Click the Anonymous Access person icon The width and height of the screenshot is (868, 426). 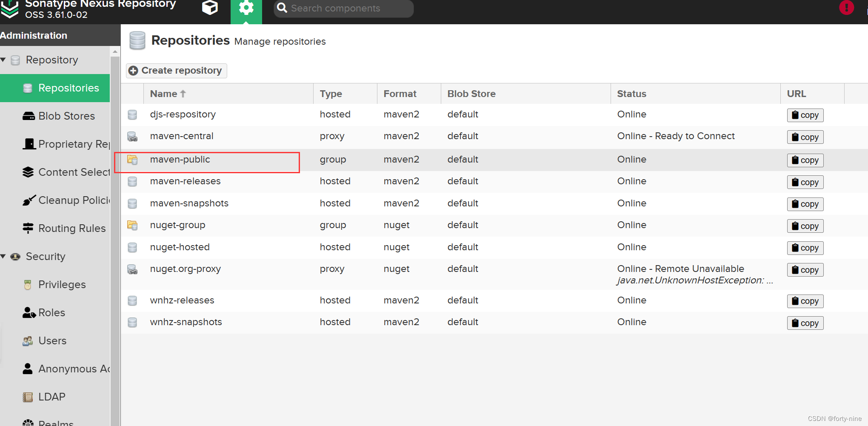pyautogui.click(x=28, y=369)
